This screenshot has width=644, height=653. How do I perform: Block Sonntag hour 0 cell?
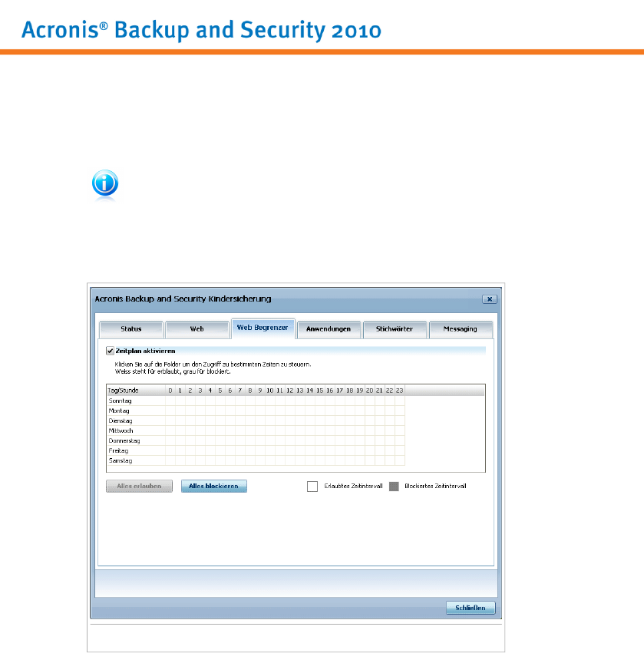(170, 401)
